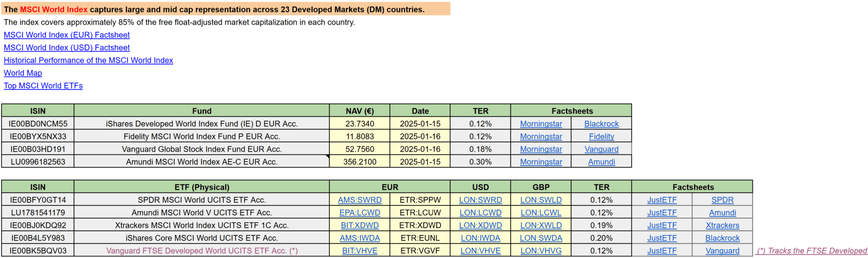
Task: Open Morningstar link in Vanguard Global Stock row
Action: tap(541, 149)
